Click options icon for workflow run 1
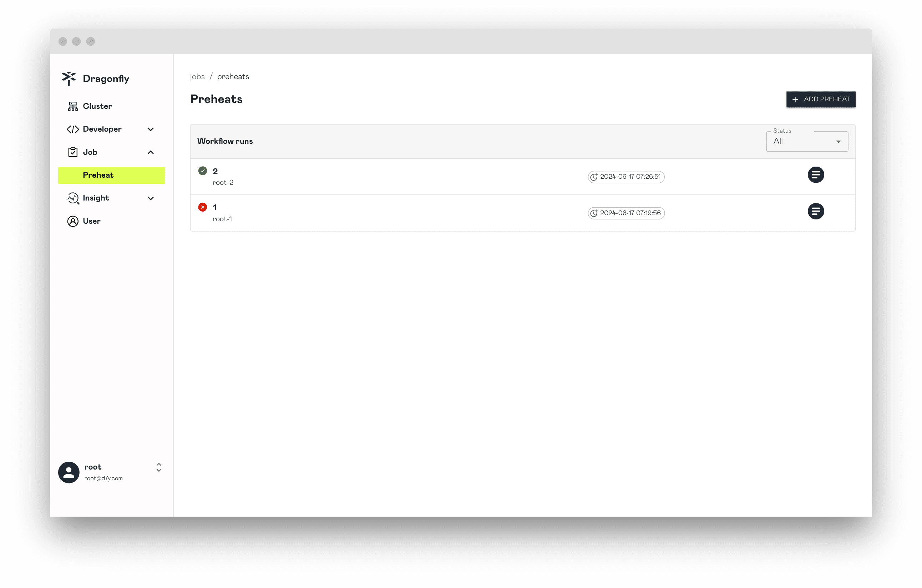Screen dimensions: 922x588 pos(816,211)
